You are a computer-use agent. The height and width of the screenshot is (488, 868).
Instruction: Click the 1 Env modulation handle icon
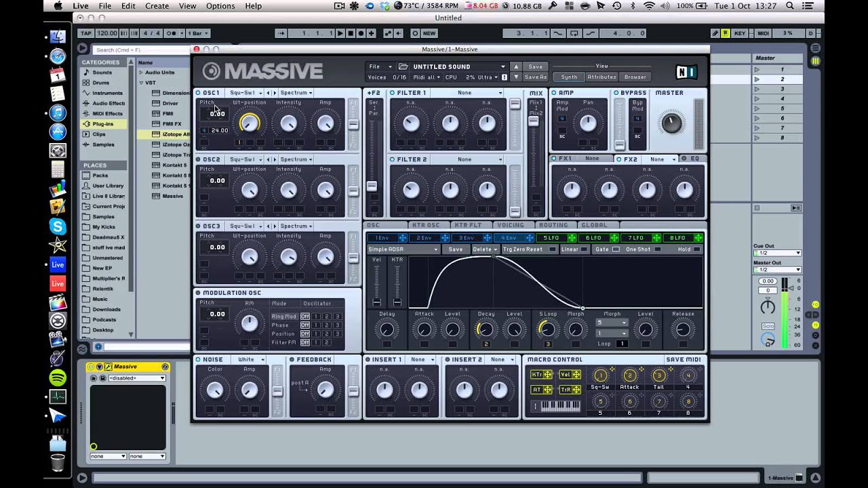[403, 238]
